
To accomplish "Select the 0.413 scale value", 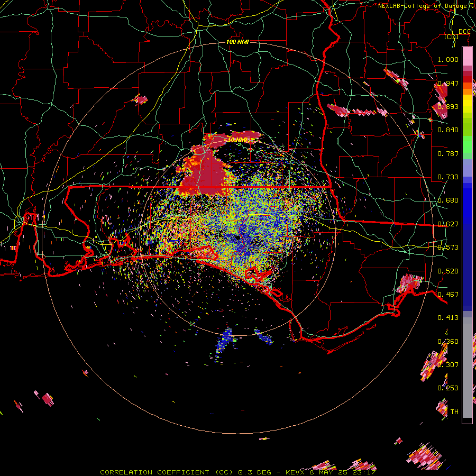I will coord(448,317).
